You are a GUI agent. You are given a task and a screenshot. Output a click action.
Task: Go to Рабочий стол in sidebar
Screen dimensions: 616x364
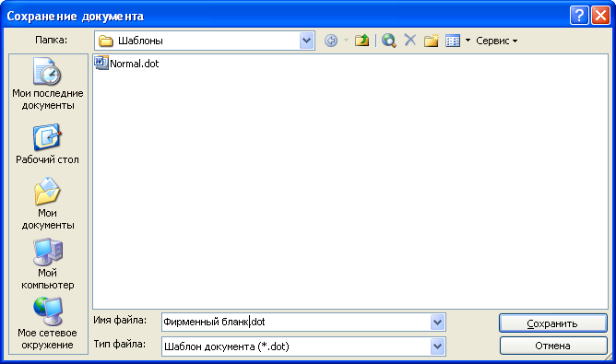click(x=48, y=144)
